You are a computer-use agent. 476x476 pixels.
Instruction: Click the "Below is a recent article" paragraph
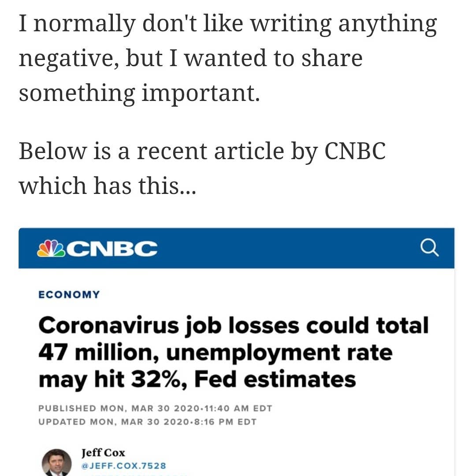click(202, 168)
